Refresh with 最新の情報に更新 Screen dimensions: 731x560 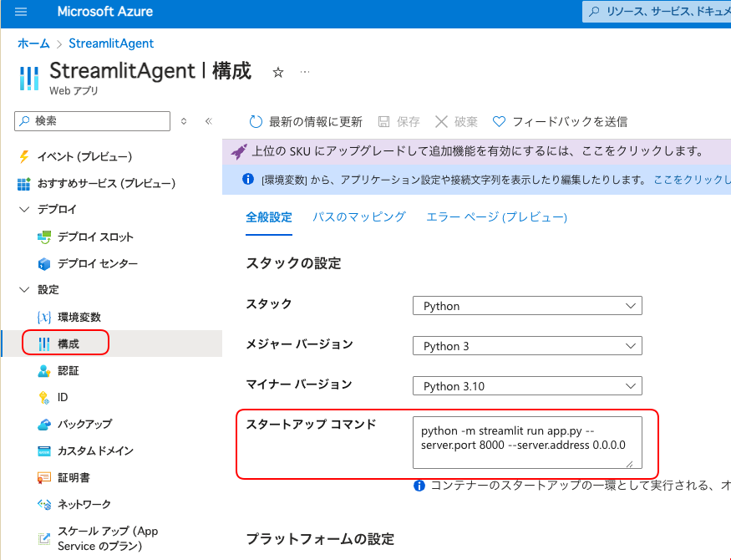(306, 122)
